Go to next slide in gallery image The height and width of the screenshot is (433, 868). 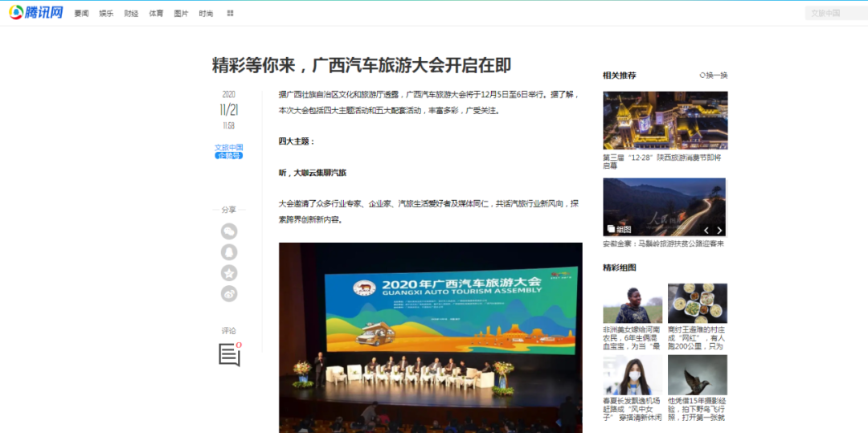(719, 230)
